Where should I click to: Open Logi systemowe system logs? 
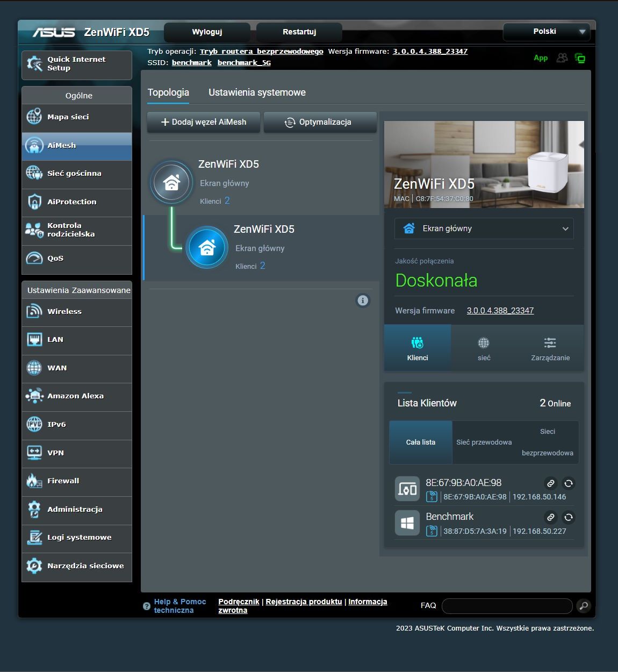77,538
